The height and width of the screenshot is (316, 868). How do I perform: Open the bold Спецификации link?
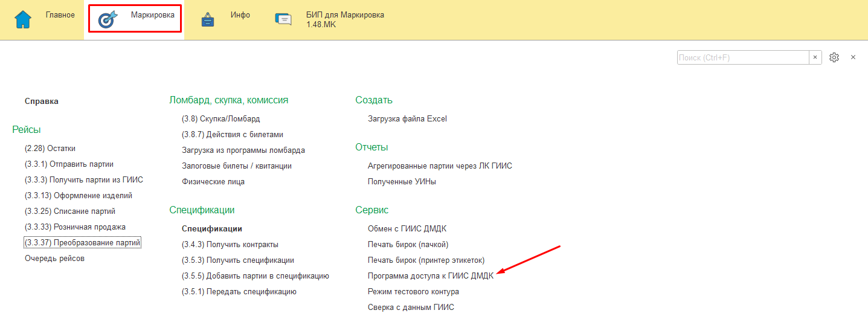tap(212, 229)
